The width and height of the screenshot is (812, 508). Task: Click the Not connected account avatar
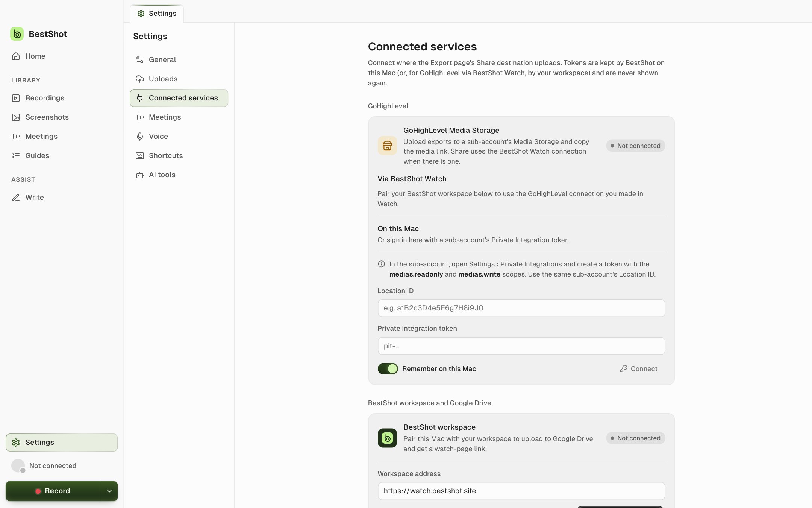click(18, 466)
